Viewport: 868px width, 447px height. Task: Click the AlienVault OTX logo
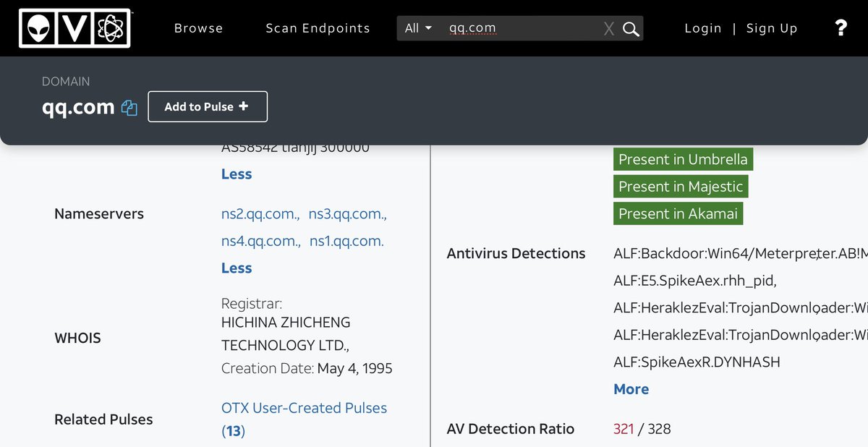click(x=75, y=28)
